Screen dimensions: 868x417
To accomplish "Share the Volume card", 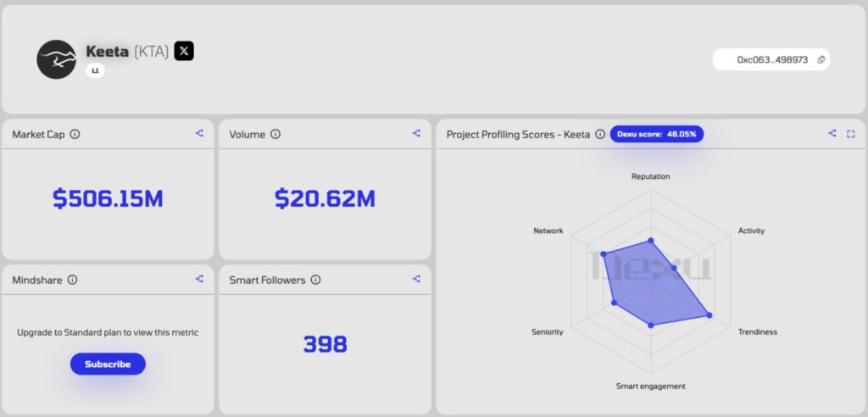I will pos(416,133).
